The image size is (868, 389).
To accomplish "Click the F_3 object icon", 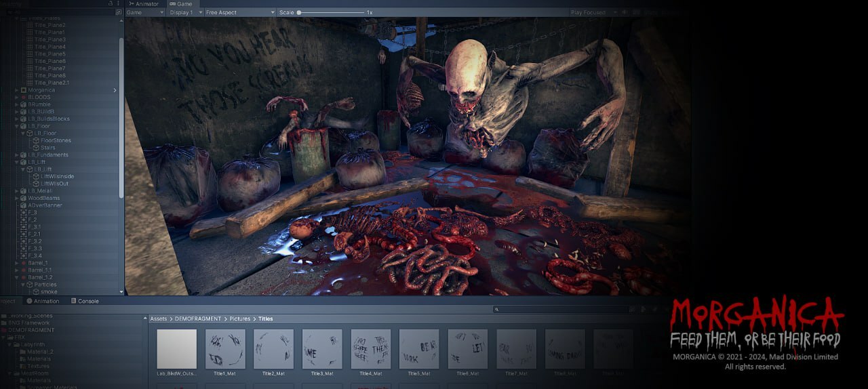I will [x=24, y=212].
